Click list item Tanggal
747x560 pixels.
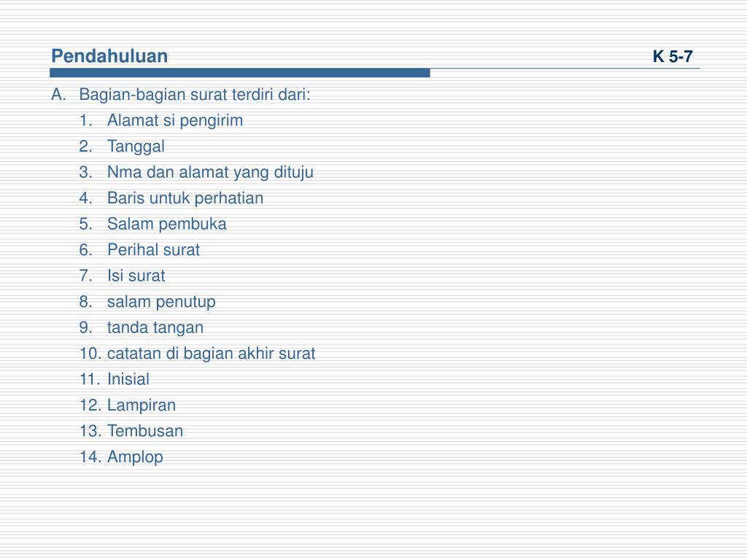pos(136,147)
